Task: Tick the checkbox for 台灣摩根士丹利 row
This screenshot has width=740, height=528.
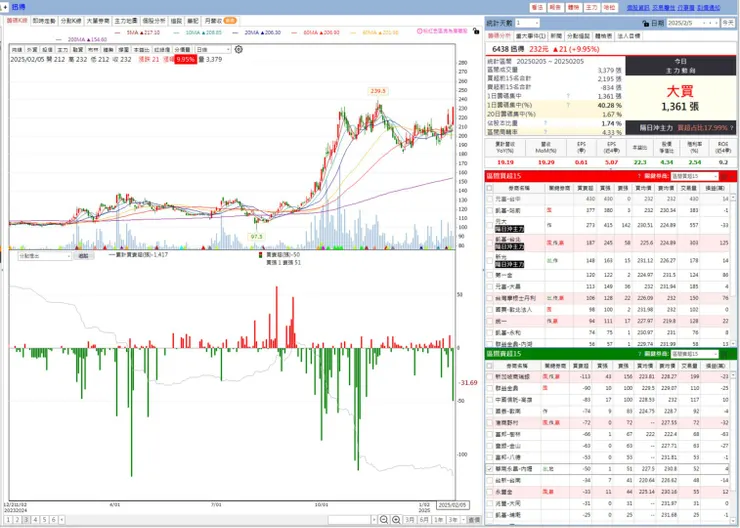Action: 489,298
